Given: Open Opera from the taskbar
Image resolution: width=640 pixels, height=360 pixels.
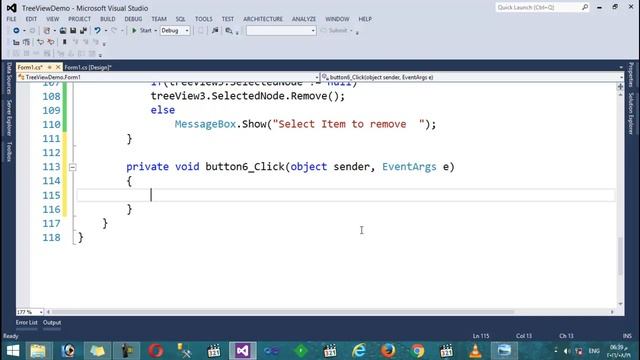Looking at the screenshot, I should [x=156, y=351].
